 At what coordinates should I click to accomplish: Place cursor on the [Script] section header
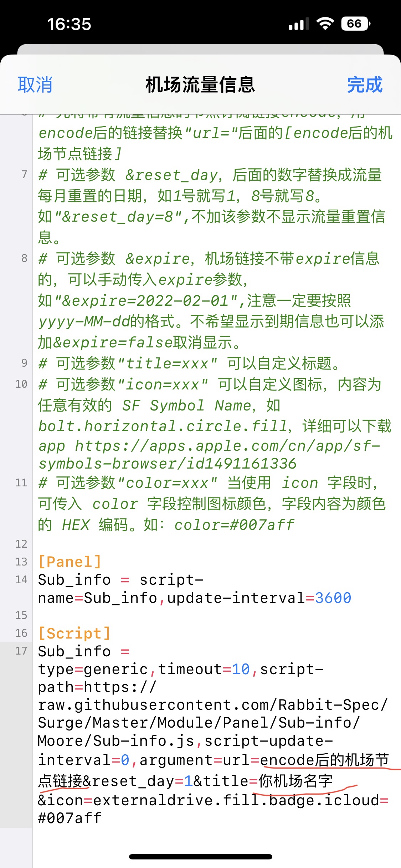[74, 633]
